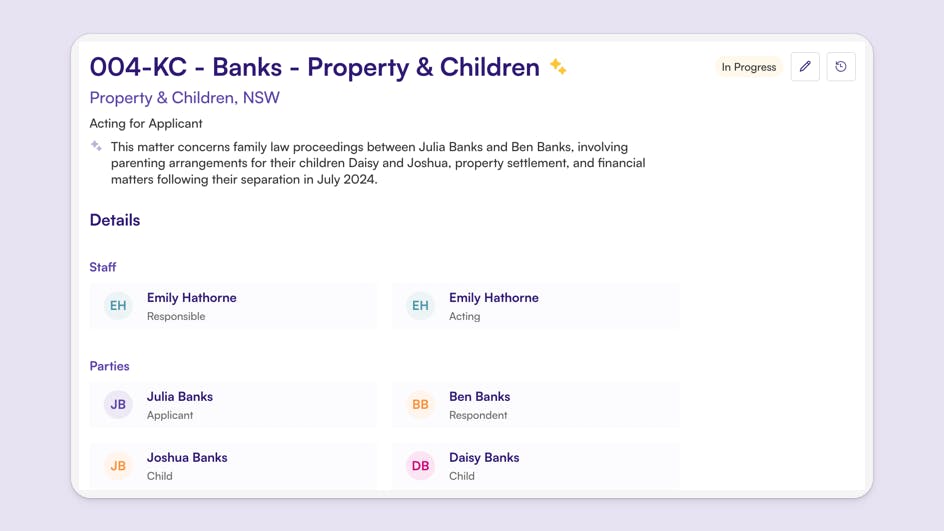Click the AI matter summary paragraph
The image size is (944, 531).
point(378,163)
